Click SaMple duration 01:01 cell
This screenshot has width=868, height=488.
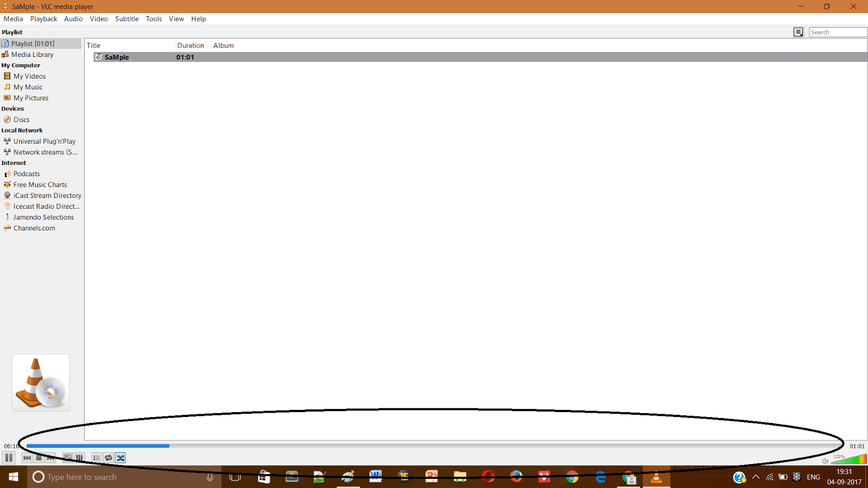pos(185,57)
